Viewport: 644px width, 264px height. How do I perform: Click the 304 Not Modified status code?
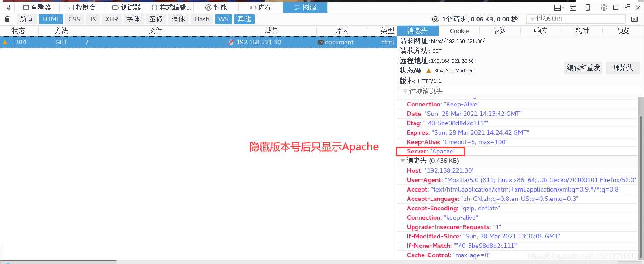point(453,71)
